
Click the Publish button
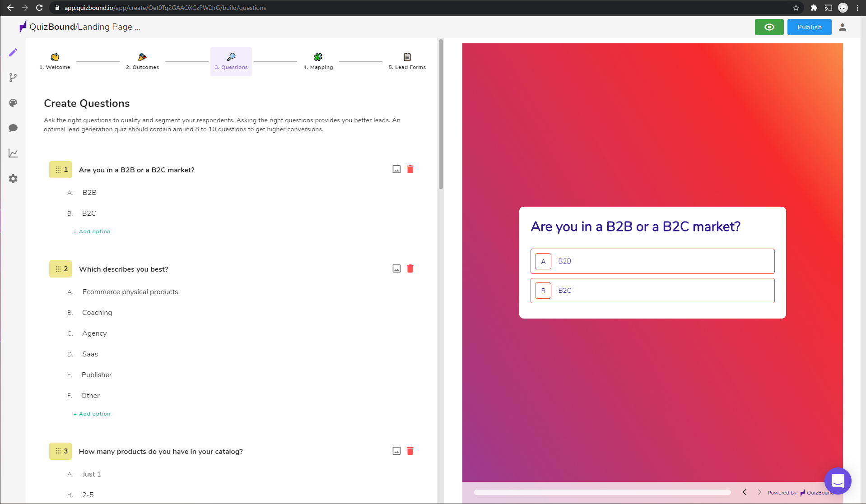point(809,27)
